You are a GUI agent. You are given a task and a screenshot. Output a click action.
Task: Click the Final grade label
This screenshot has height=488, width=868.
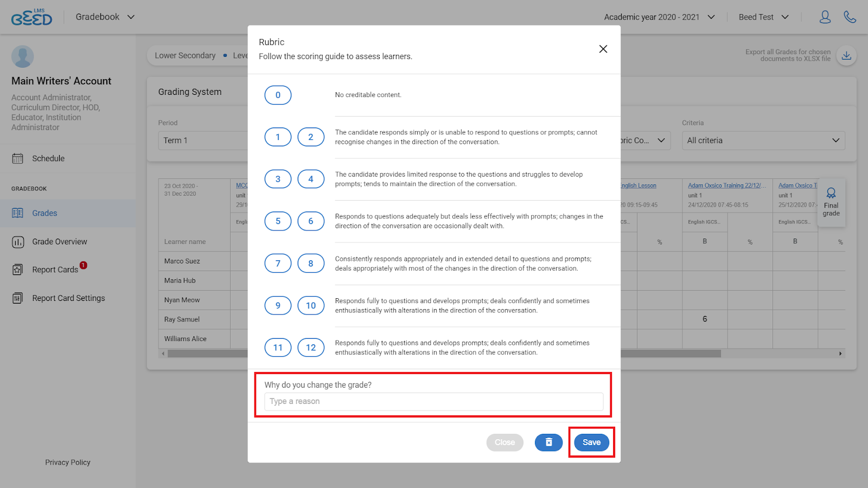pos(831,209)
